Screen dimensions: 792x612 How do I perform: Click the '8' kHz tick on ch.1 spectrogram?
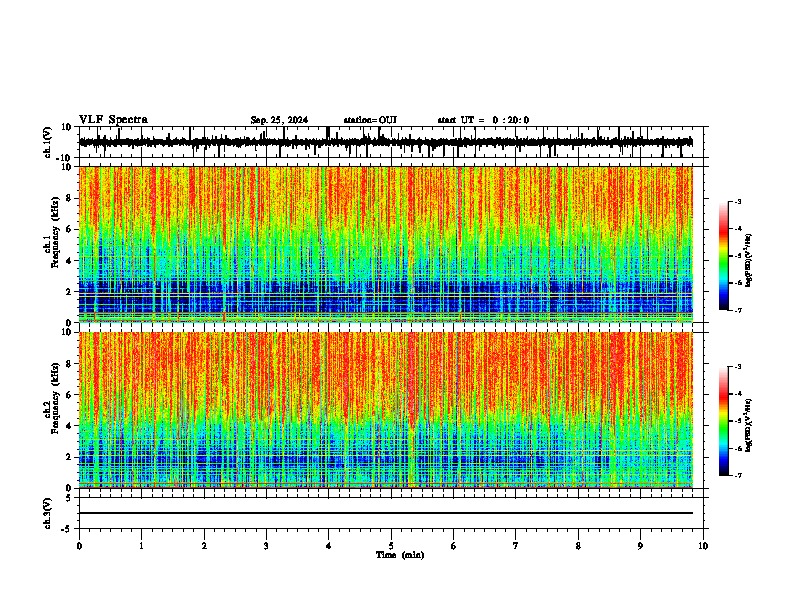(71, 198)
